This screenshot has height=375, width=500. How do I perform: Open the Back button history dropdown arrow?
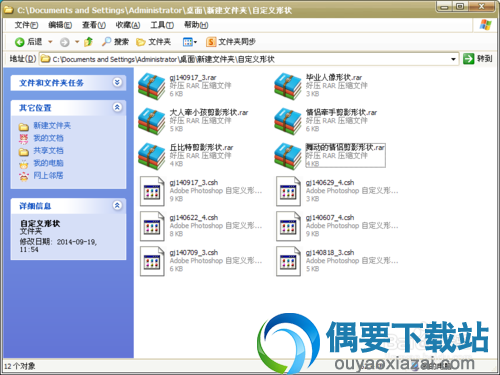50,42
